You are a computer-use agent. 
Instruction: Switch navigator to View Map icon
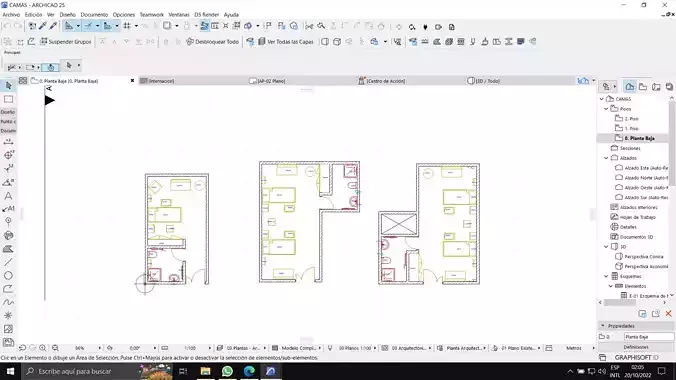coord(643,87)
